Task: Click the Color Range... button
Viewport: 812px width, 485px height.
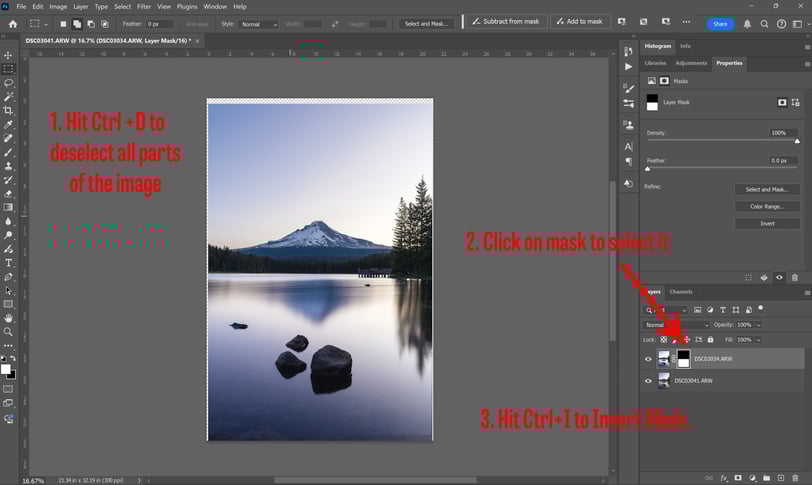Action: pyautogui.click(x=767, y=207)
